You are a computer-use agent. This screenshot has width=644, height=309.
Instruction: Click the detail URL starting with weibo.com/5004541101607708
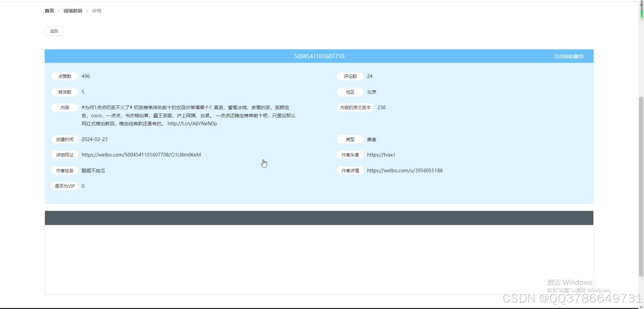(x=141, y=154)
